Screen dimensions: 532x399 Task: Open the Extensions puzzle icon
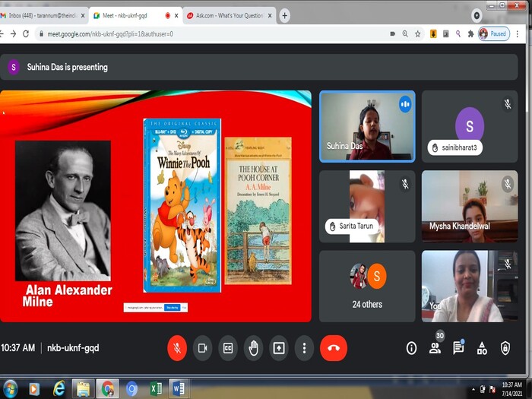470,33
